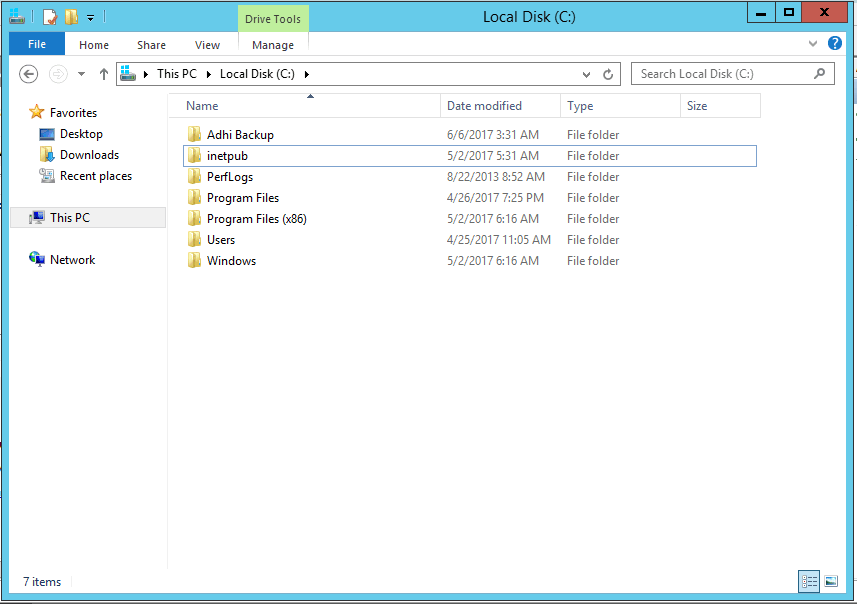Image resolution: width=857 pixels, height=604 pixels.
Task: Switch to Large icons view in status bar
Action: pos(831,581)
